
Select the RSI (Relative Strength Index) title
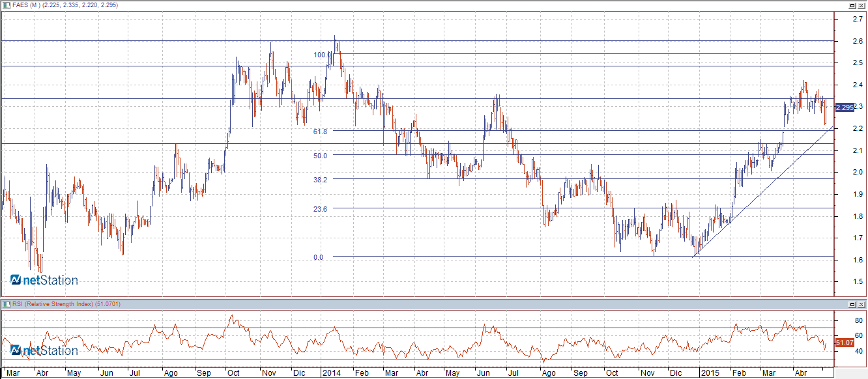click(x=62, y=304)
